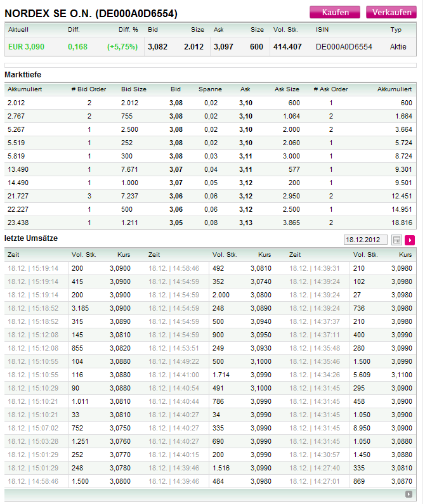Click the # Bid Order column header
The height and width of the screenshot is (504, 425).
tap(88, 89)
